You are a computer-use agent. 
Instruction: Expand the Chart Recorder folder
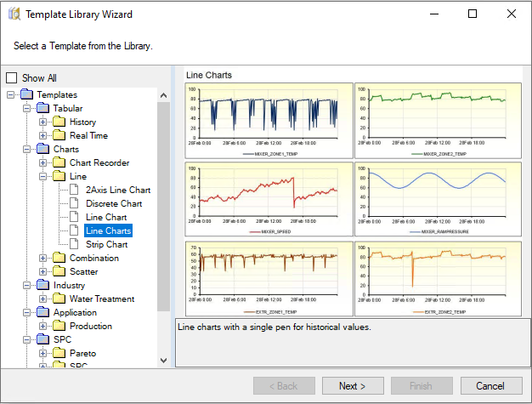coord(43,163)
